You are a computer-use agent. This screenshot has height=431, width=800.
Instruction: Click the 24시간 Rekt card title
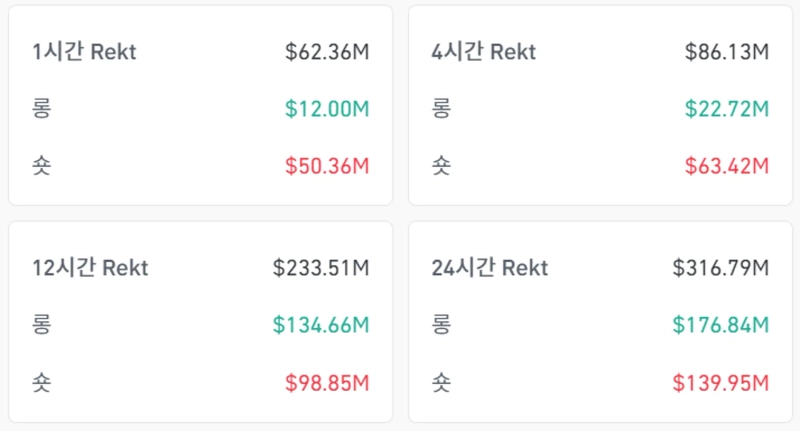490,268
